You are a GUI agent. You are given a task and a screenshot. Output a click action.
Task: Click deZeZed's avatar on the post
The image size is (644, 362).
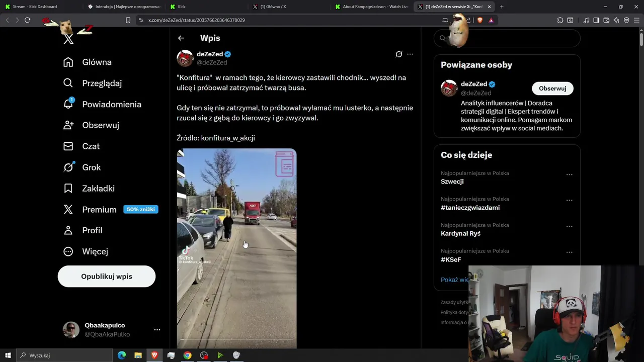pos(185,58)
